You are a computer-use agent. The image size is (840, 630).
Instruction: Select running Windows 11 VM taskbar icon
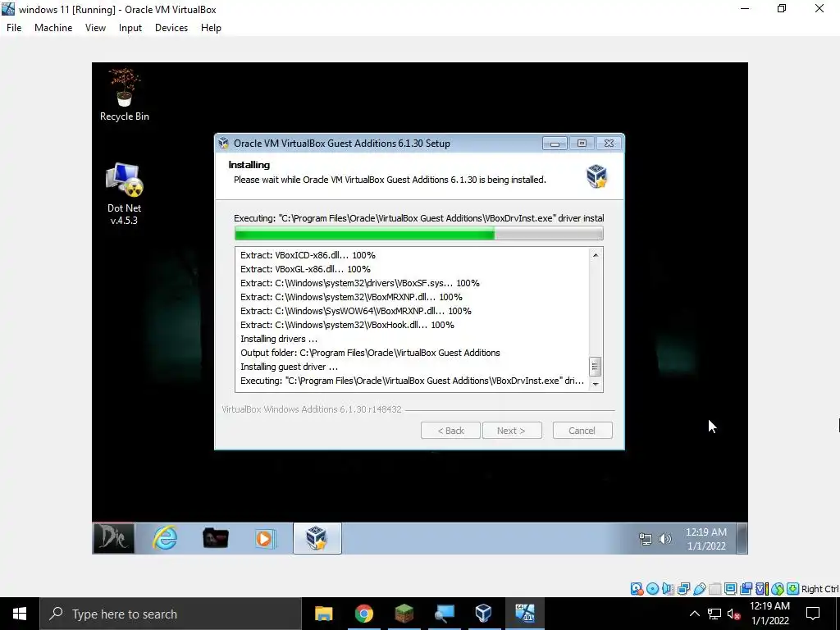524,614
